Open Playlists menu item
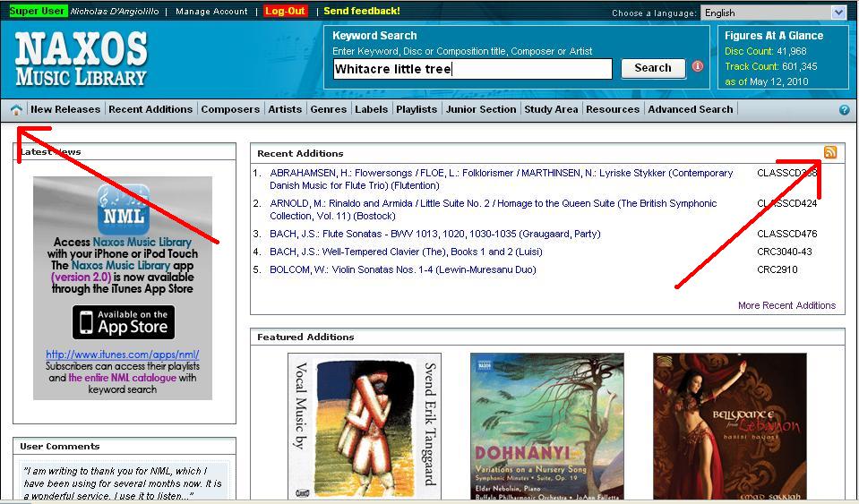The height and width of the screenshot is (504, 859). (x=417, y=109)
